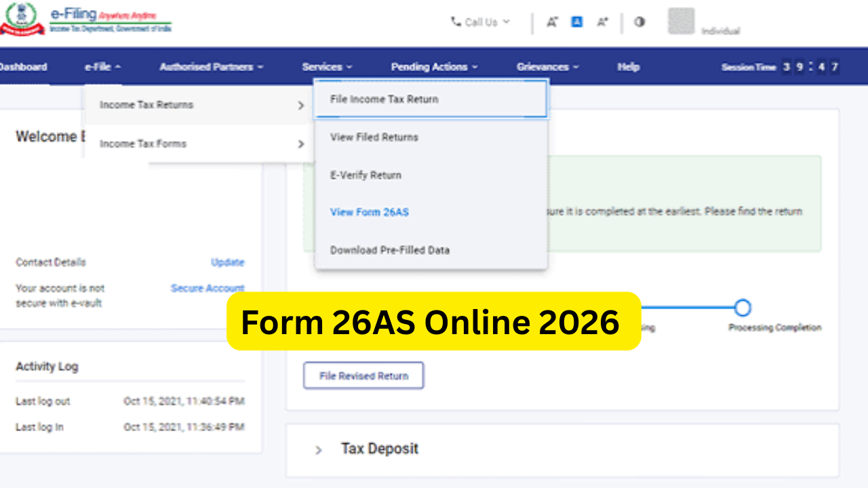Click the Session Time counter
Image resolution: width=868 pixels, height=488 pixels.
tap(780, 66)
